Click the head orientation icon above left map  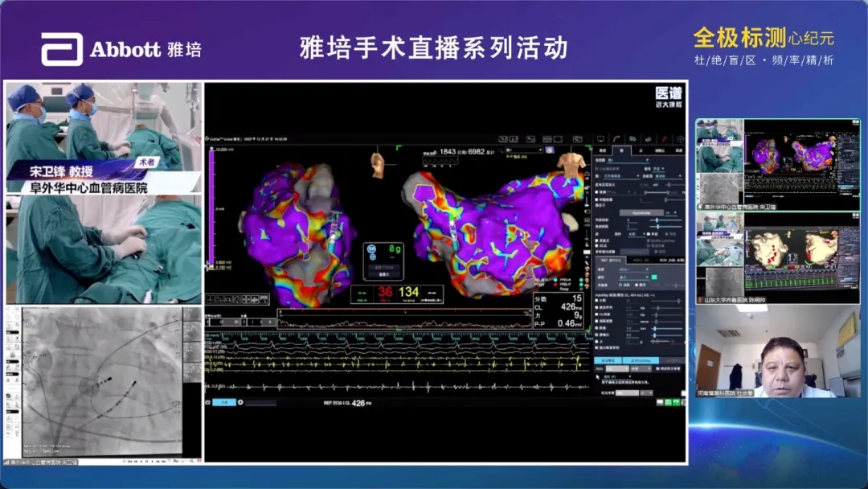pyautogui.click(x=379, y=163)
